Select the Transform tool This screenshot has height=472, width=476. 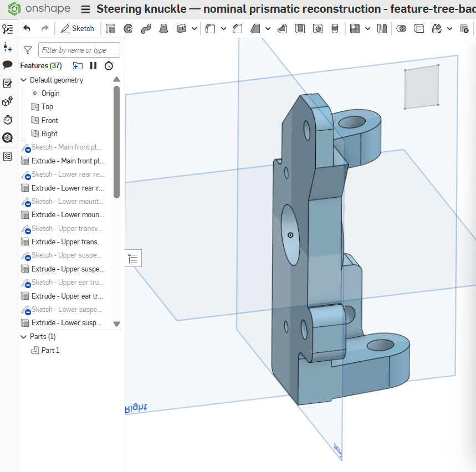point(437,29)
